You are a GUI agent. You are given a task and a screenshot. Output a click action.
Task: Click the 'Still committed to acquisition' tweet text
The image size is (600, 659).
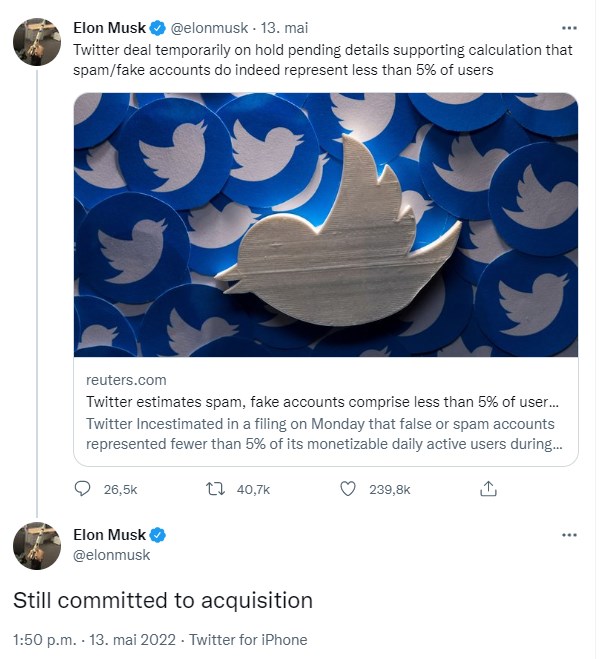click(163, 600)
